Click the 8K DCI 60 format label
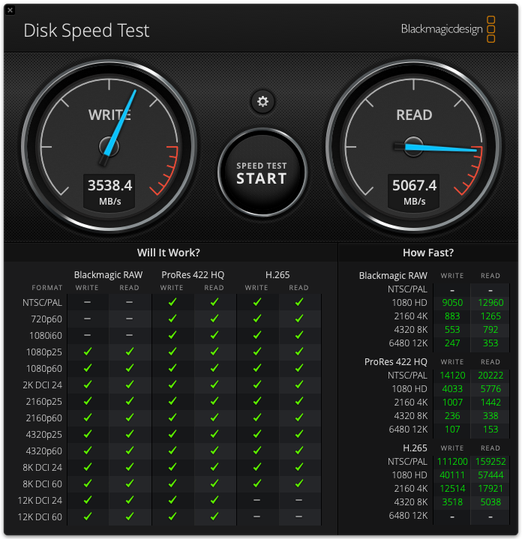This screenshot has width=522, height=539. click(x=43, y=484)
